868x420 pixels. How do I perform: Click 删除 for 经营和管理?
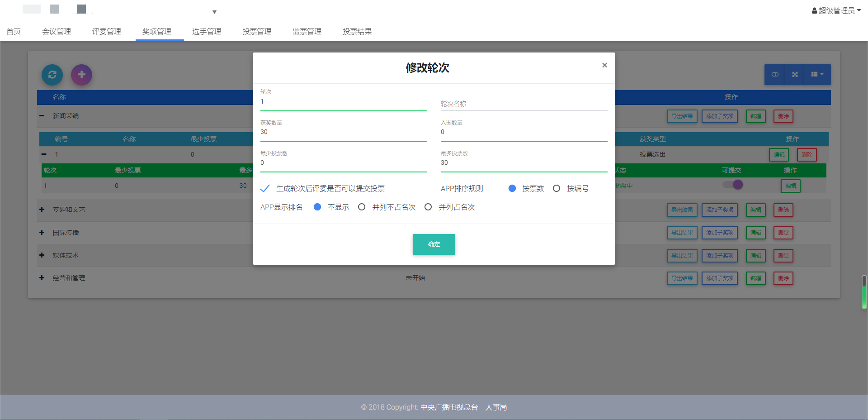point(783,278)
